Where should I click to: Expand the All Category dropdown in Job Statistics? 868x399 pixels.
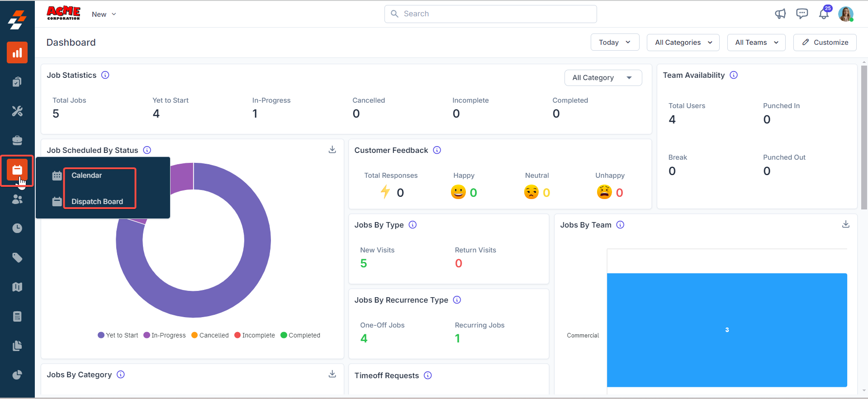[603, 78]
